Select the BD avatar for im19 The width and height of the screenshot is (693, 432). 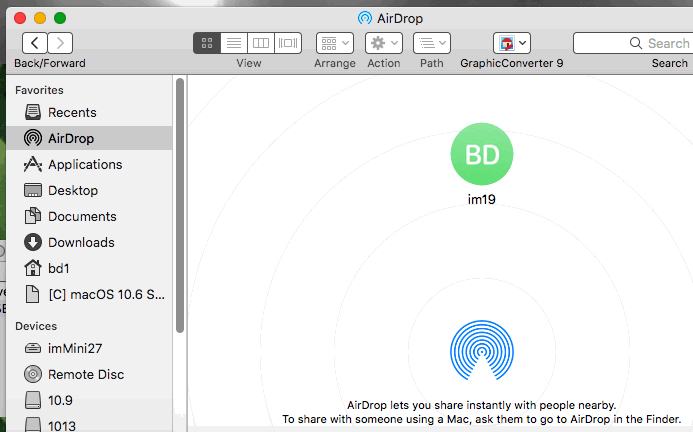[x=482, y=154]
